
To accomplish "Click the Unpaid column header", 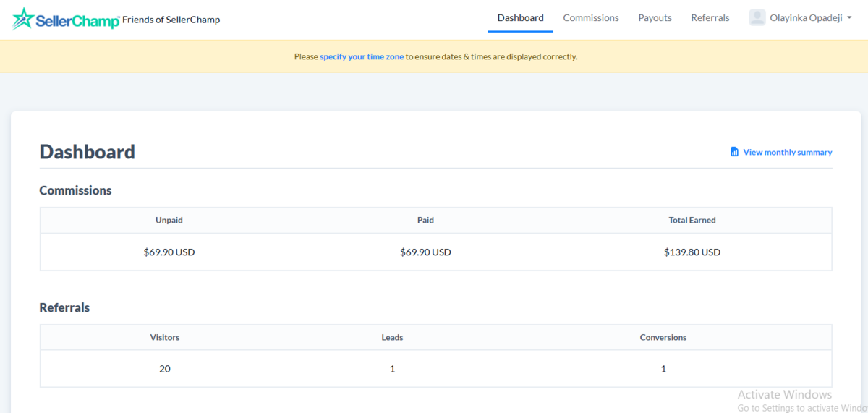I will coord(169,220).
